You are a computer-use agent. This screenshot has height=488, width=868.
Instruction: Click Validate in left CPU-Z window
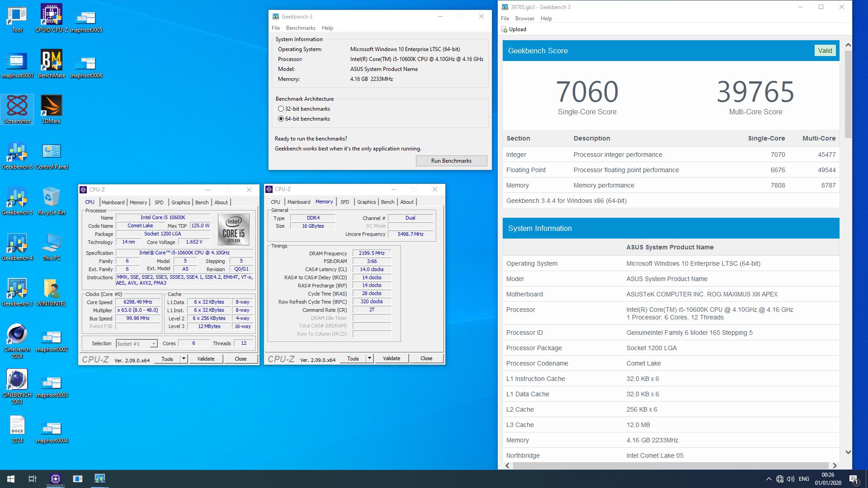pyautogui.click(x=206, y=359)
